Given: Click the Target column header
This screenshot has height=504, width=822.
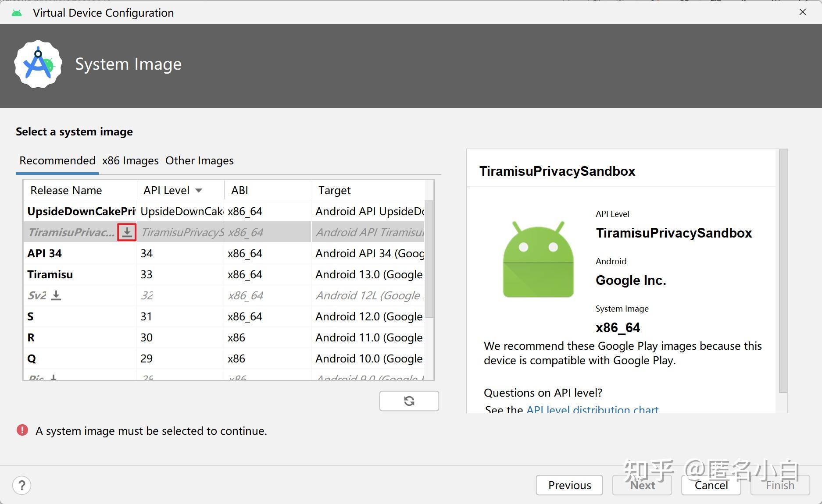Looking at the screenshot, I should pos(368,191).
